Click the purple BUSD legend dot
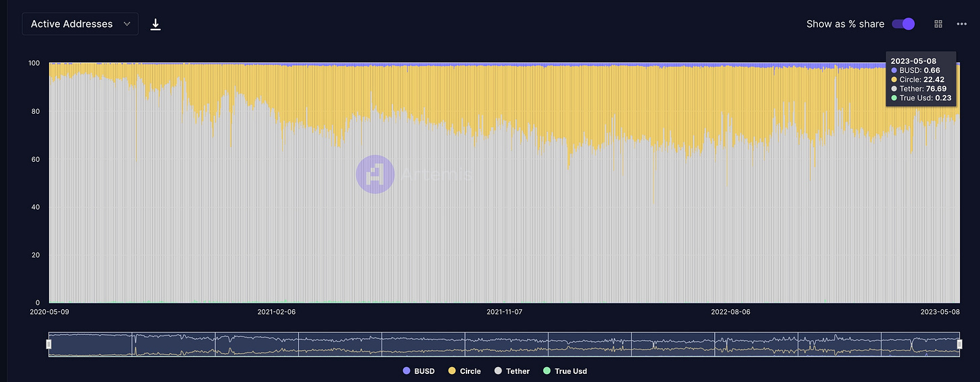 405,371
